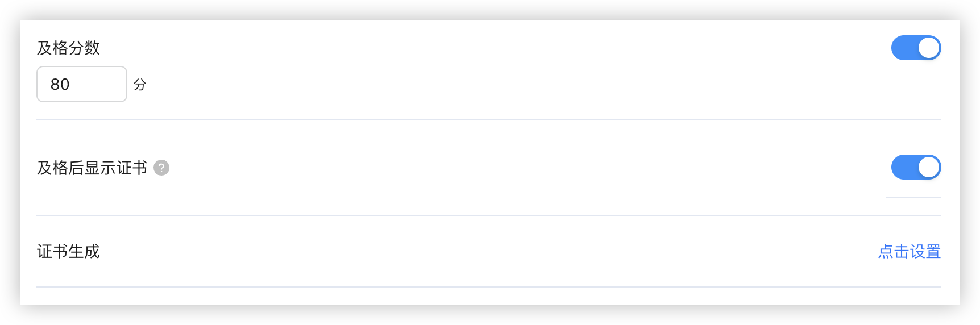The image size is (980, 325).
Task: Click the question mark help icon
Action: pyautogui.click(x=161, y=168)
